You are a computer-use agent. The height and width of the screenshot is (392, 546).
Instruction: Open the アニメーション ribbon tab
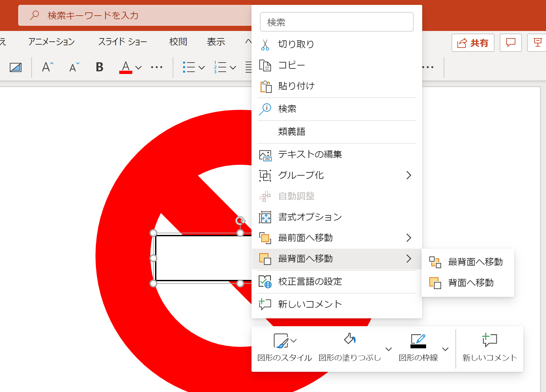tap(51, 42)
